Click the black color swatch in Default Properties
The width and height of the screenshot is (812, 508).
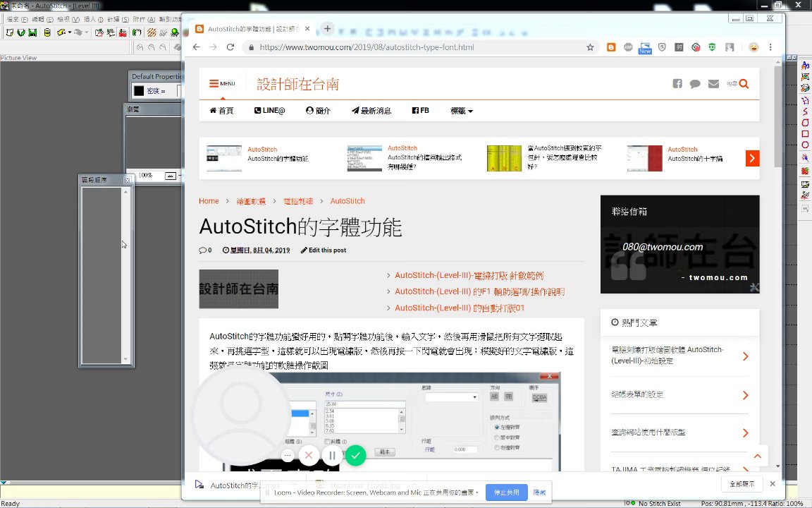click(139, 91)
